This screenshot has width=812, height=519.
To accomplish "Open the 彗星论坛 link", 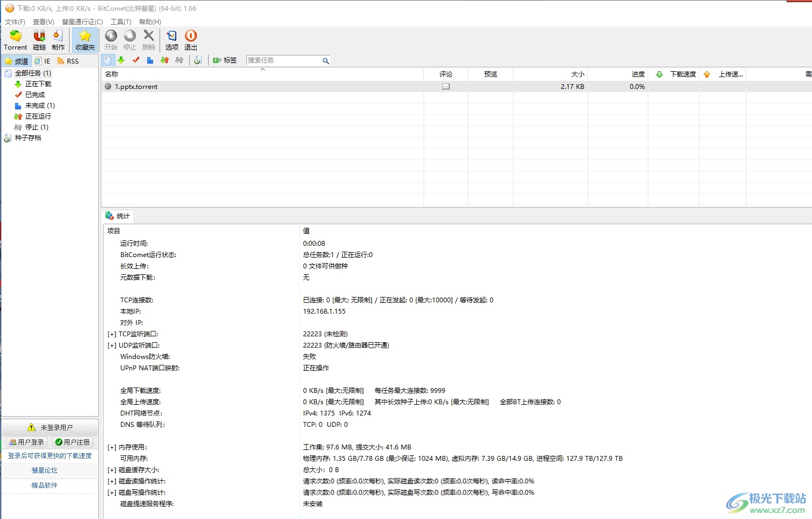I will [x=44, y=470].
